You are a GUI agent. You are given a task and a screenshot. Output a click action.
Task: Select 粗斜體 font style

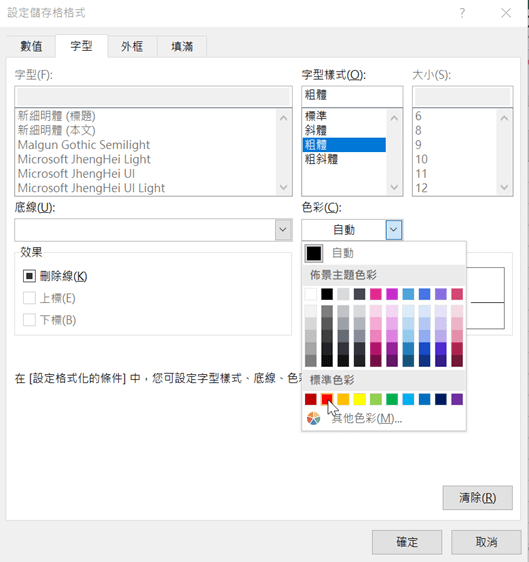[x=321, y=159]
